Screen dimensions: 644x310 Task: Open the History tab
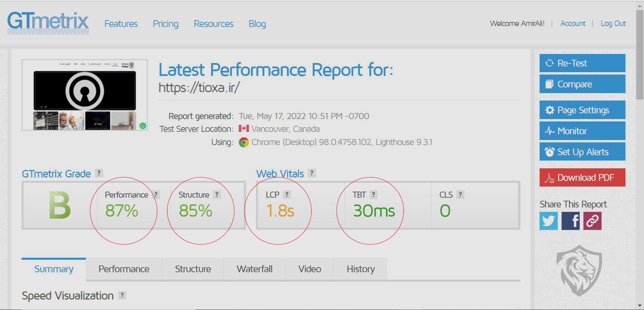[x=361, y=269]
